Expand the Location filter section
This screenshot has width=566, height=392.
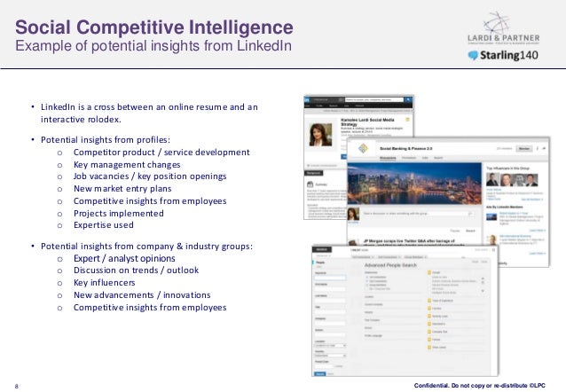369,297
